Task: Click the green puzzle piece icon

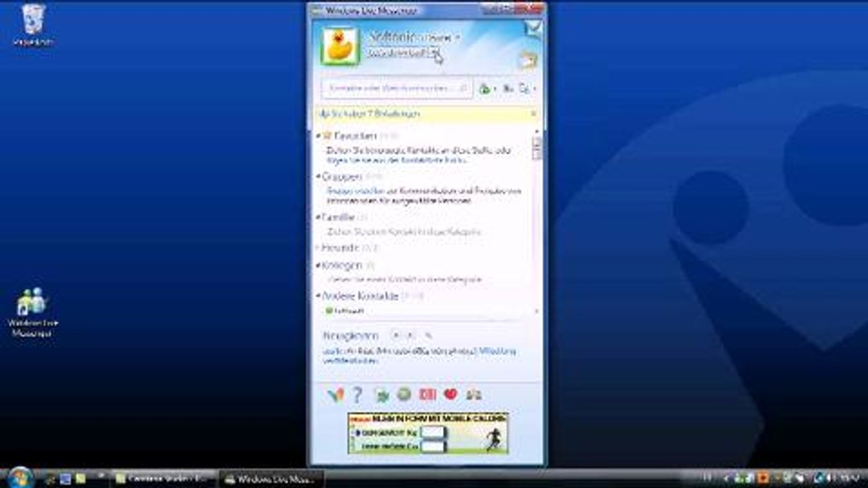Action: pyautogui.click(x=382, y=394)
